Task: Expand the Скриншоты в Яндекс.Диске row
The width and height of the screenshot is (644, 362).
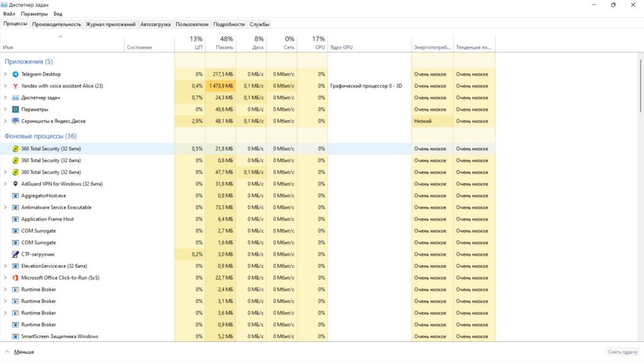Action: coord(5,121)
